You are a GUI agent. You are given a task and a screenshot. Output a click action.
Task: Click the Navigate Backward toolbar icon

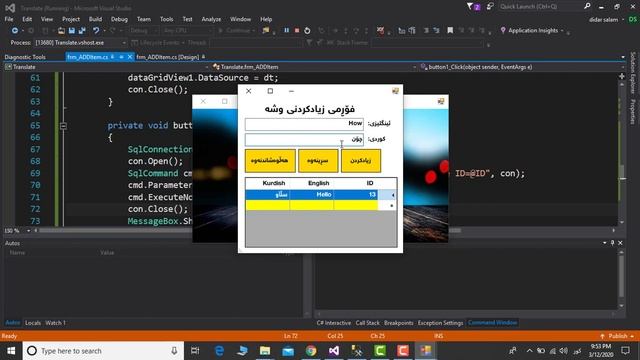click(x=15, y=31)
